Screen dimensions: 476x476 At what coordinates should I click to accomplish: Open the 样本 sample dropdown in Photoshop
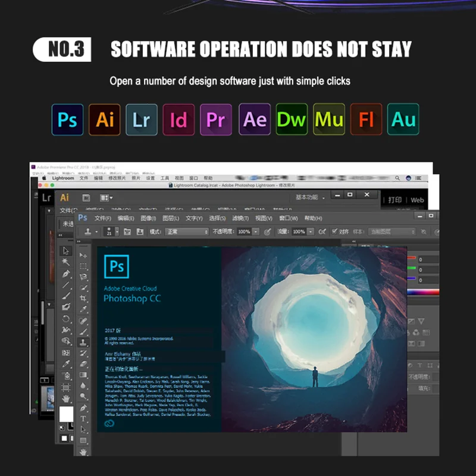point(392,231)
